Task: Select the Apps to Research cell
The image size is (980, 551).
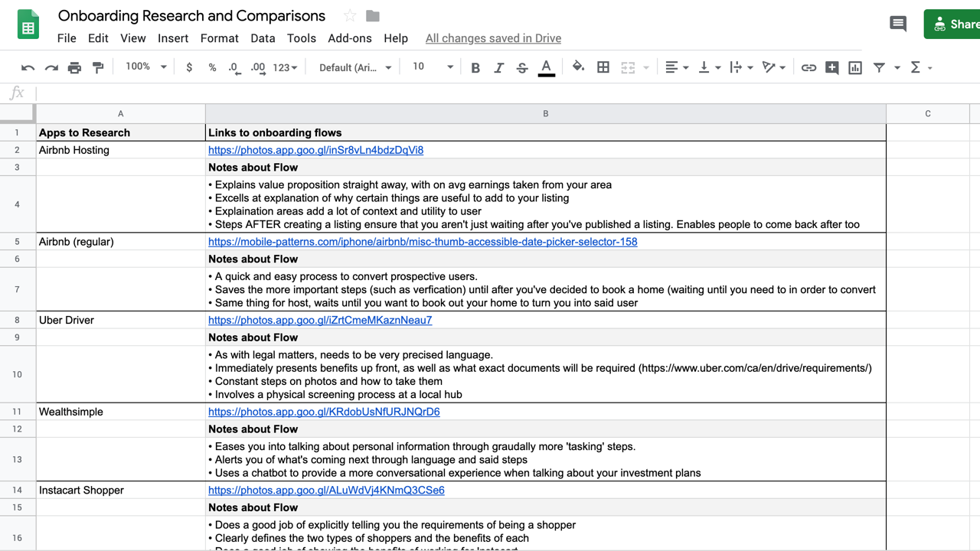Action: (120, 132)
